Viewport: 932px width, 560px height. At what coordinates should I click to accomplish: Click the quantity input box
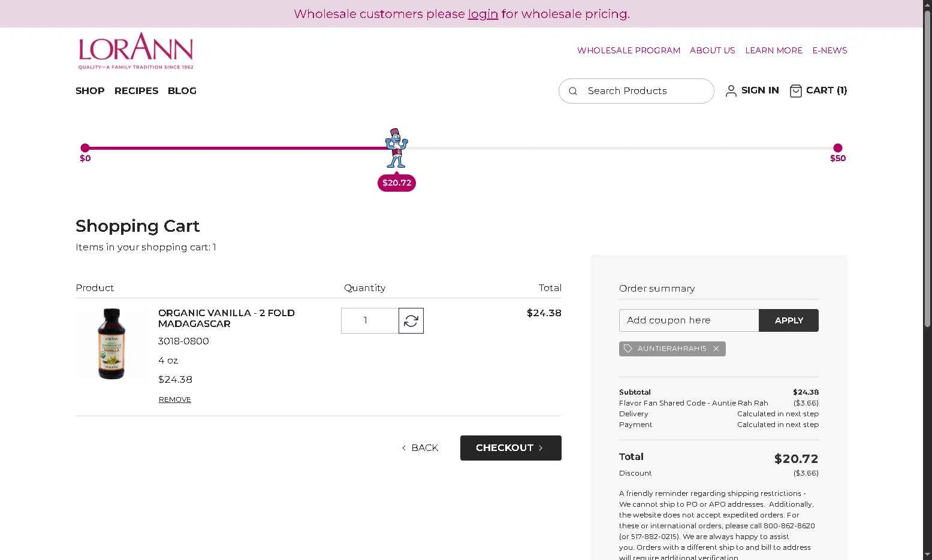click(x=370, y=321)
